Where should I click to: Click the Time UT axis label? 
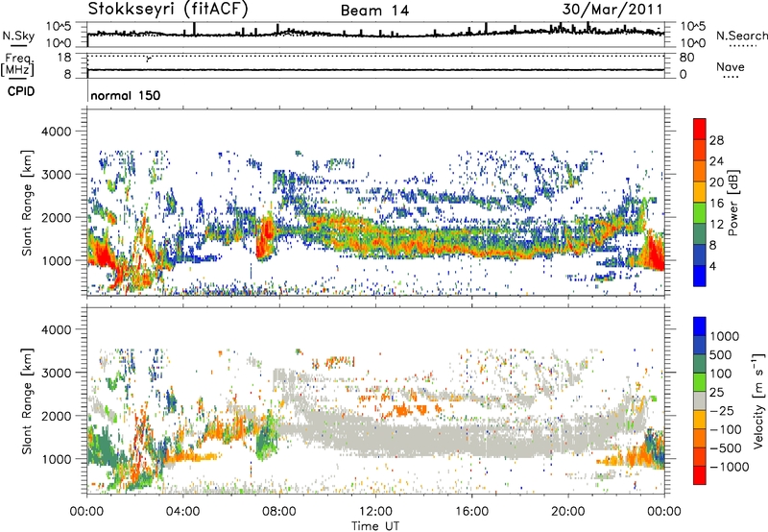tap(375, 526)
